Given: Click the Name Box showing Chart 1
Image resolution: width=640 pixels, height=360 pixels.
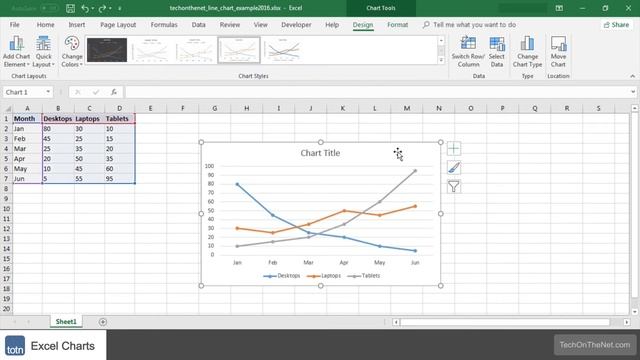Looking at the screenshot, I should [23, 92].
